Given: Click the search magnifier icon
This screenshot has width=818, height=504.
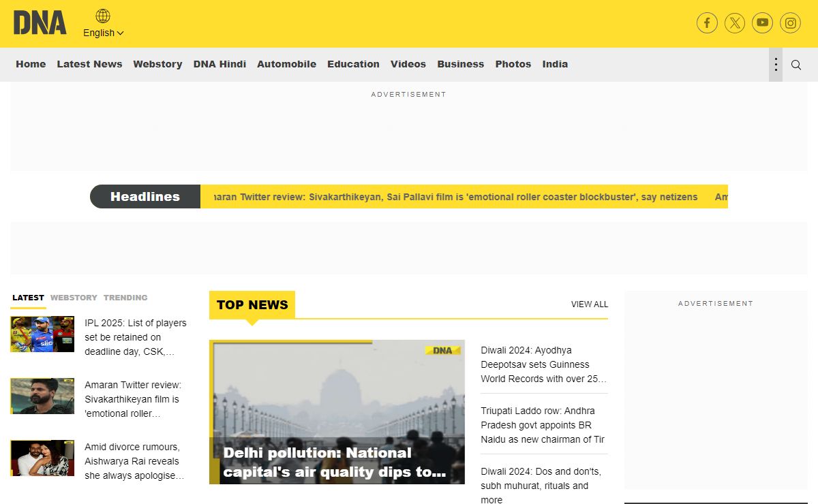Looking at the screenshot, I should pos(796,65).
